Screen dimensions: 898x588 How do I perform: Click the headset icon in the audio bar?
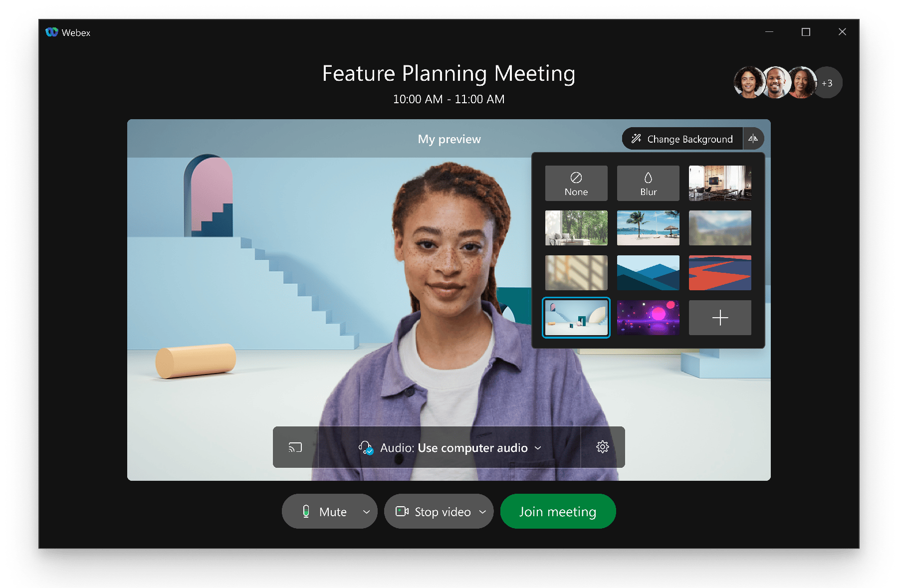365,447
